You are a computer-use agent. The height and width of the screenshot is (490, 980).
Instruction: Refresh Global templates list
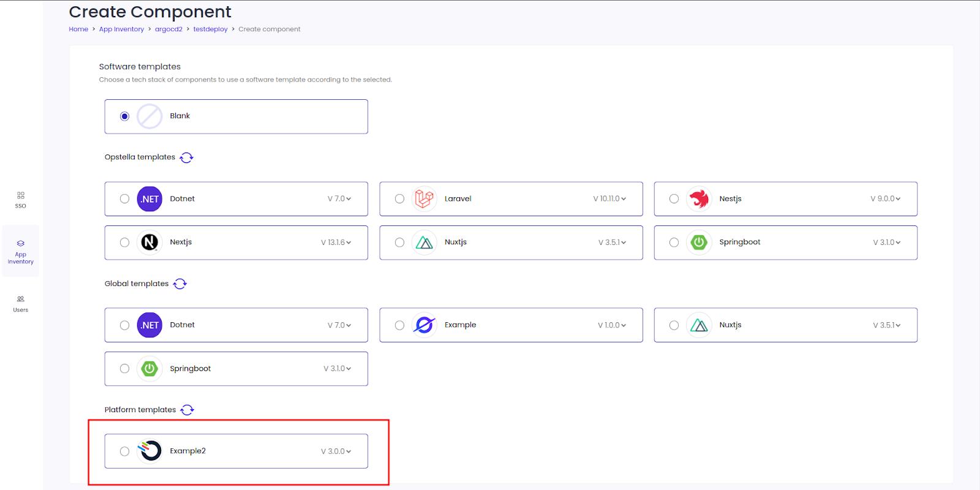pos(180,284)
